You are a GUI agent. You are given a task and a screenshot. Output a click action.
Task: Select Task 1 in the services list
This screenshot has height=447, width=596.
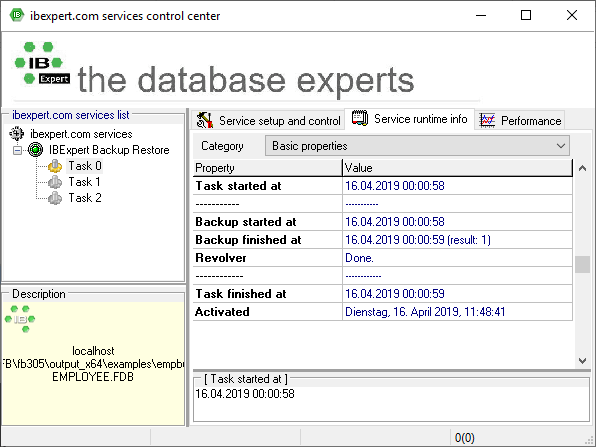coord(84,182)
